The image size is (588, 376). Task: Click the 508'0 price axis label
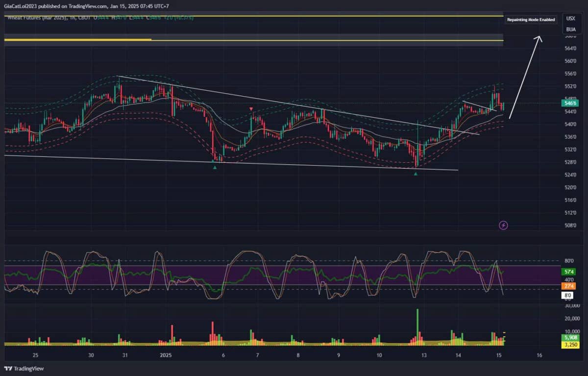[570, 226]
